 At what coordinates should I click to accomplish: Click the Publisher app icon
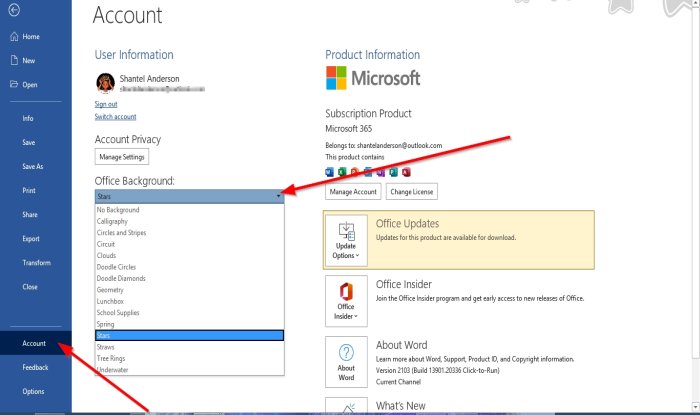click(x=393, y=172)
